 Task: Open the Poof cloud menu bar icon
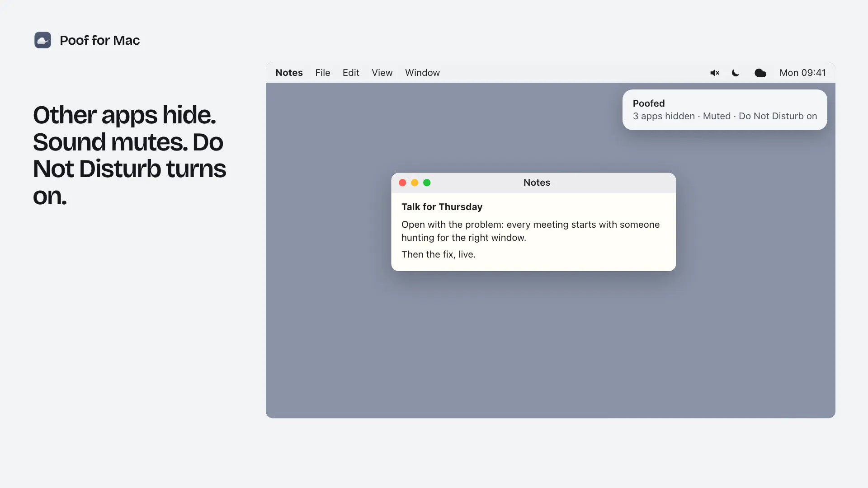click(760, 73)
